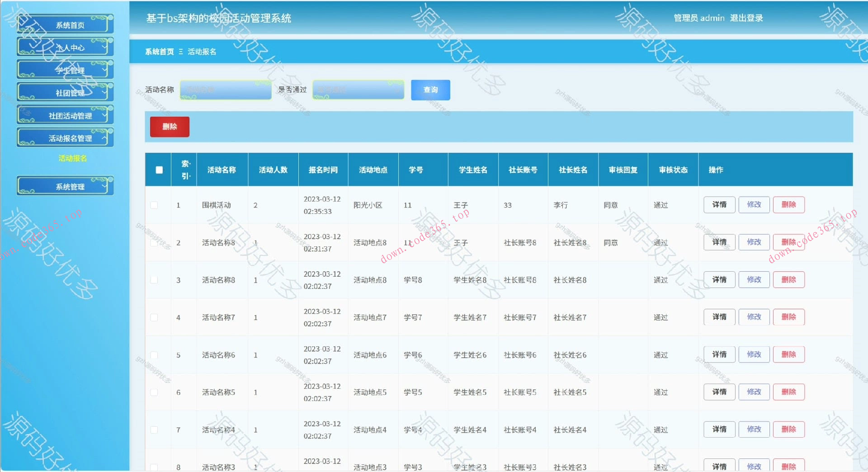The height and width of the screenshot is (472, 868).
Task: Click 删除 on the 活动名称5 row
Action: pyautogui.click(x=788, y=392)
